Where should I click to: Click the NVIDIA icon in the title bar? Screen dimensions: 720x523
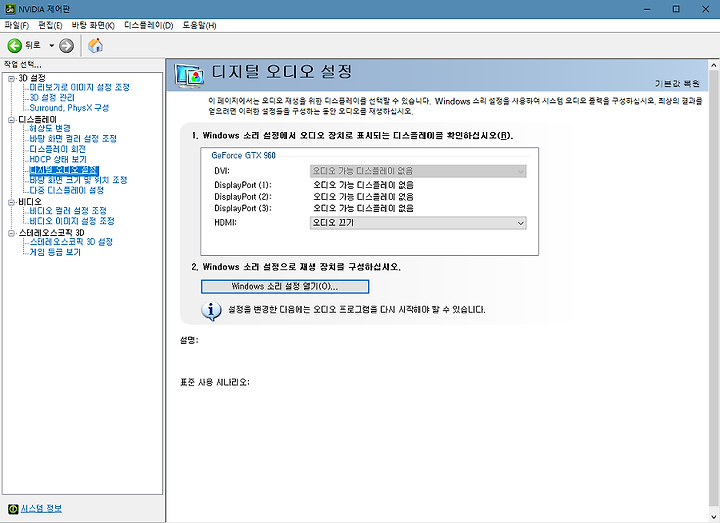10,9
